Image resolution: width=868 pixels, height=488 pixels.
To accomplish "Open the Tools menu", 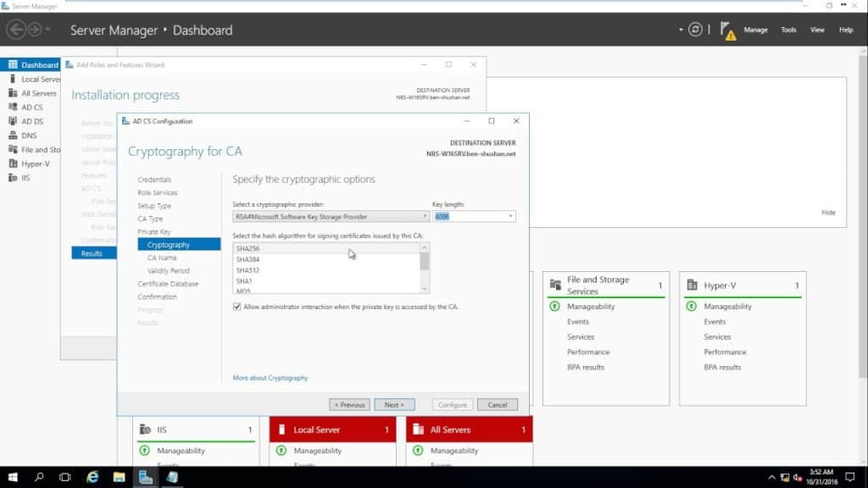I will tap(788, 30).
